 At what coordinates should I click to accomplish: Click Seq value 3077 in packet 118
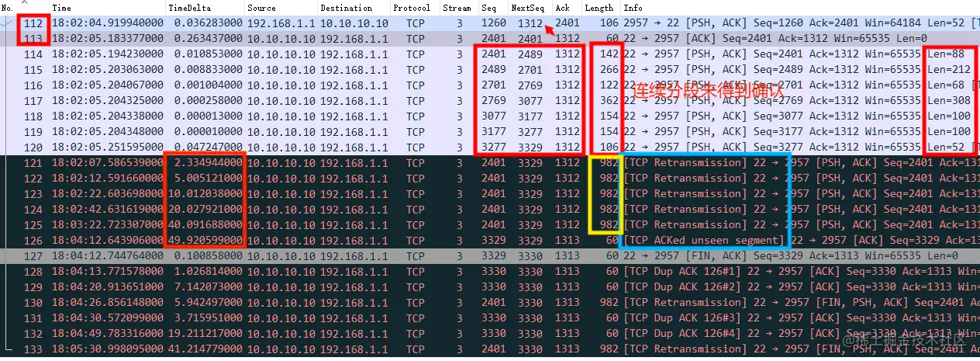point(494,116)
